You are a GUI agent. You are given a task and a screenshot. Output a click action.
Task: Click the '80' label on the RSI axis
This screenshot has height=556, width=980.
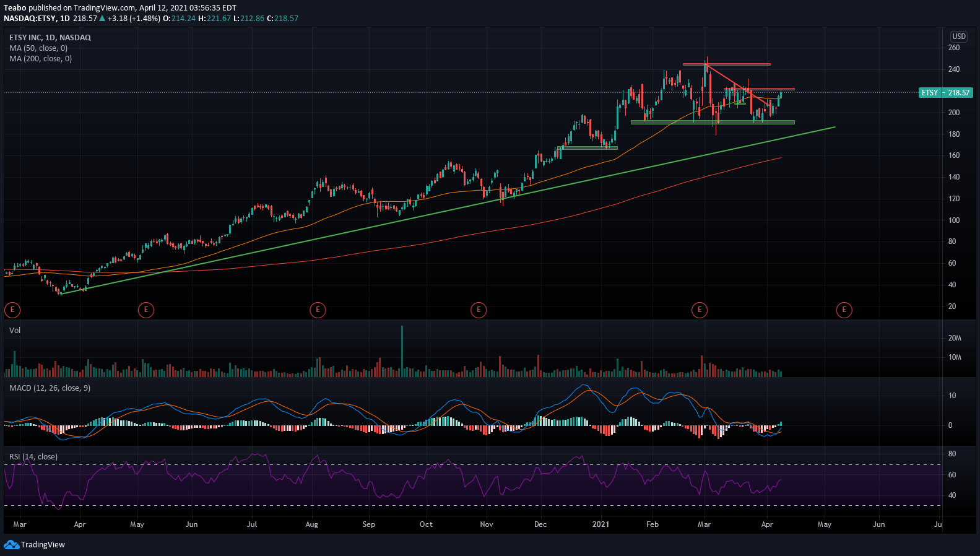[x=952, y=454]
